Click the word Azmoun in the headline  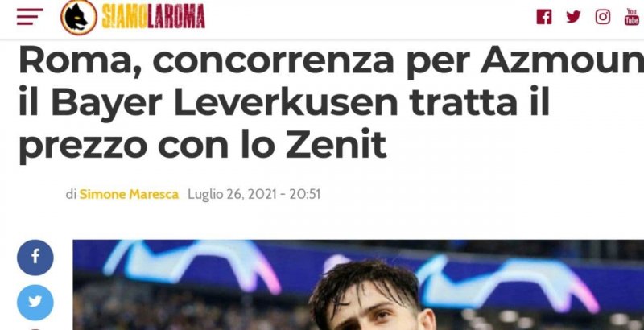click(562, 60)
